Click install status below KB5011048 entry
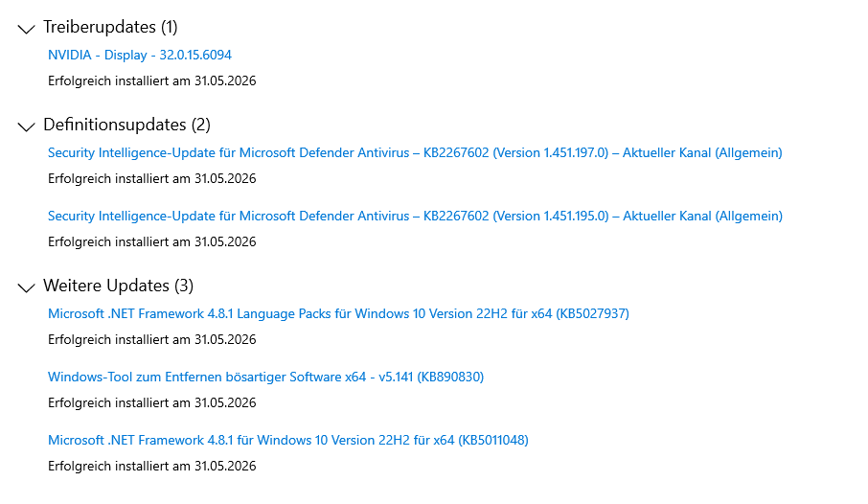The width and height of the screenshot is (868, 504). point(151,467)
